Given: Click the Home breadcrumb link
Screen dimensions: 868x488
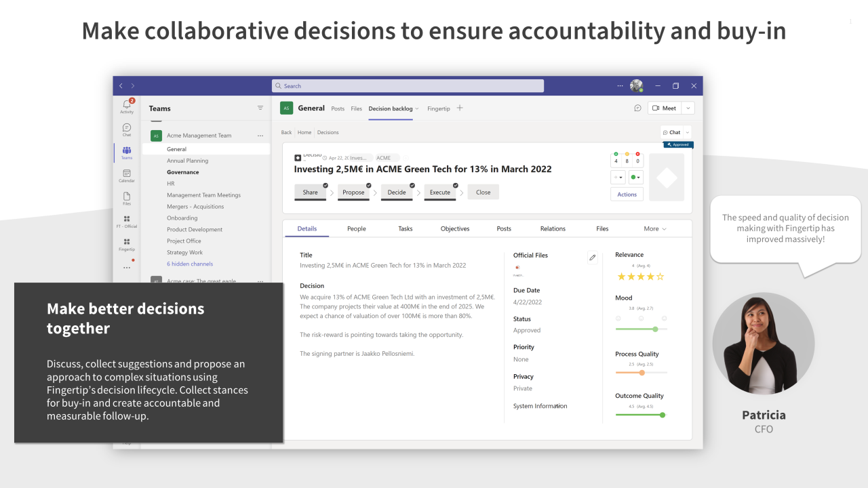Looking at the screenshot, I should [304, 132].
